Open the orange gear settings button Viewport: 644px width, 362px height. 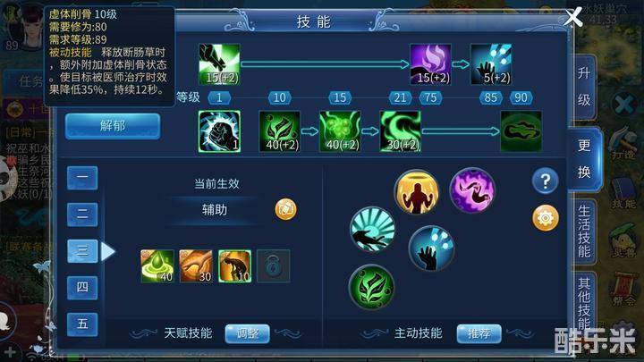tap(545, 218)
